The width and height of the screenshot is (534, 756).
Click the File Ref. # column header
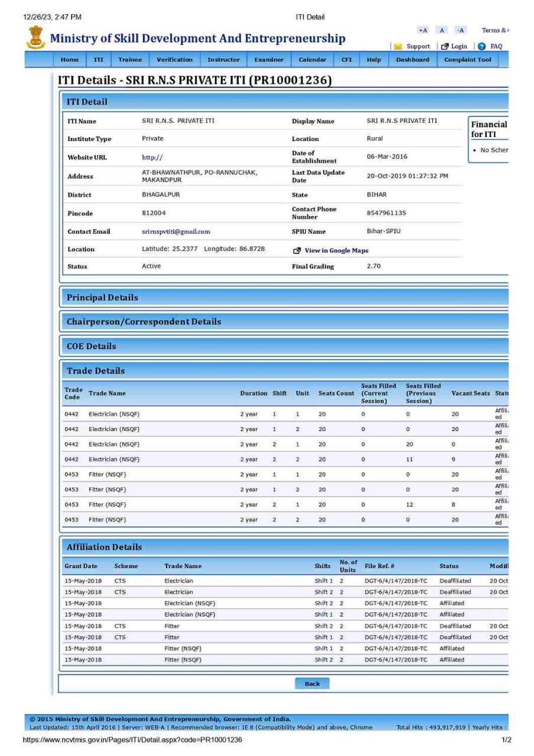[x=380, y=566]
